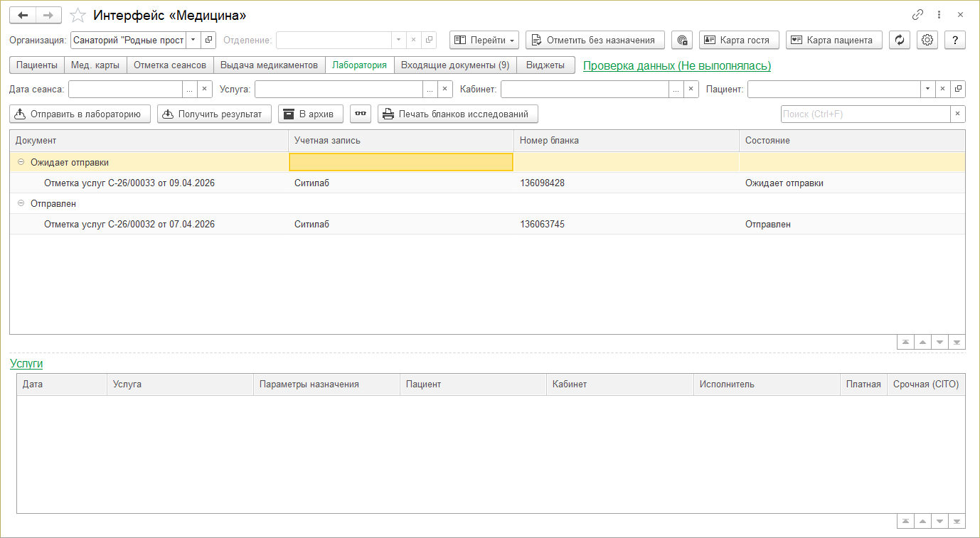This screenshot has width=980, height=538.
Task: Click the three-dot more options menu icon
Action: tap(939, 15)
